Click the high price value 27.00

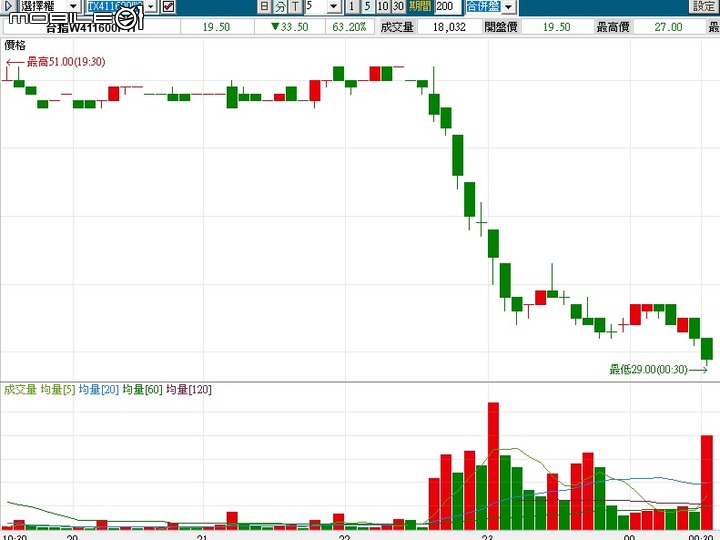tap(669, 27)
